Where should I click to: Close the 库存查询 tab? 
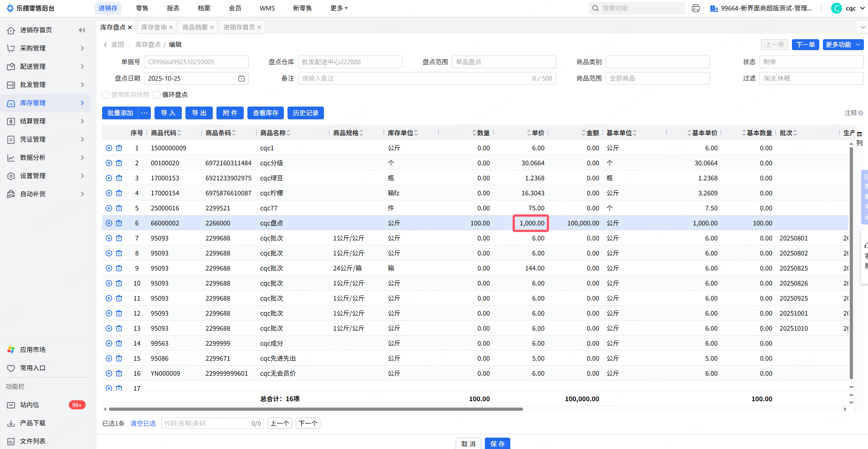pos(171,27)
